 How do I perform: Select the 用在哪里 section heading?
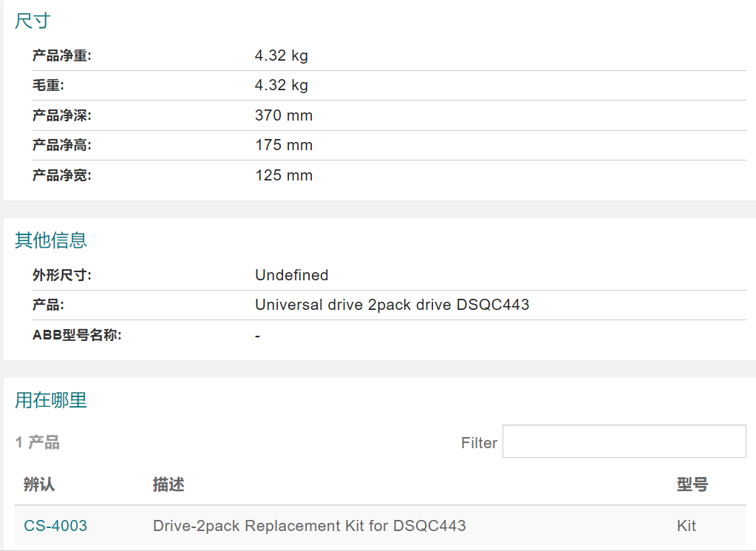point(51,400)
